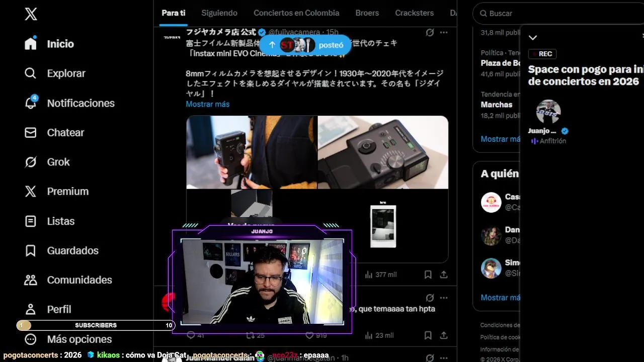The height and width of the screenshot is (362, 644).
Task: Switch to the Siguiendo tab
Action: tap(219, 13)
